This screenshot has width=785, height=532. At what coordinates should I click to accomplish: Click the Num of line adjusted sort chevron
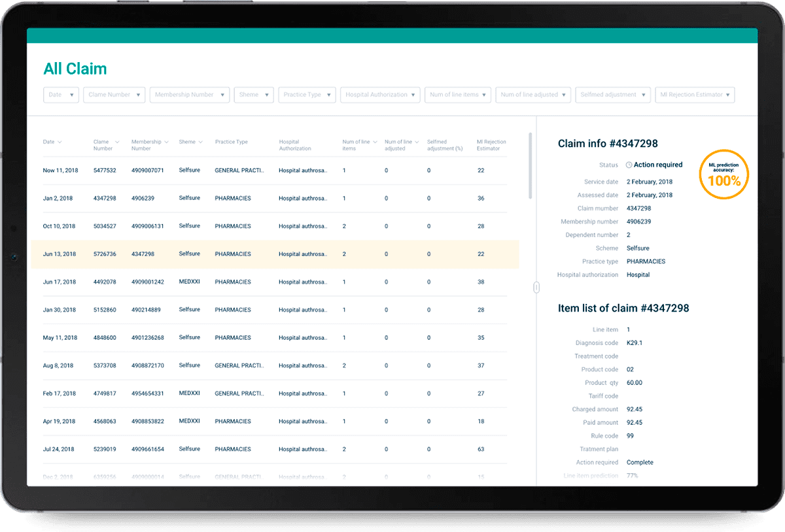click(417, 142)
